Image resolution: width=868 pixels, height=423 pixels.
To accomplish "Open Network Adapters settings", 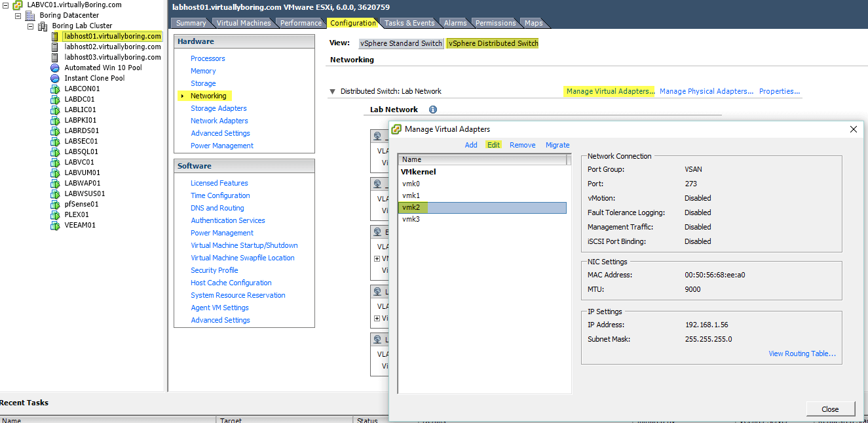I will (219, 121).
